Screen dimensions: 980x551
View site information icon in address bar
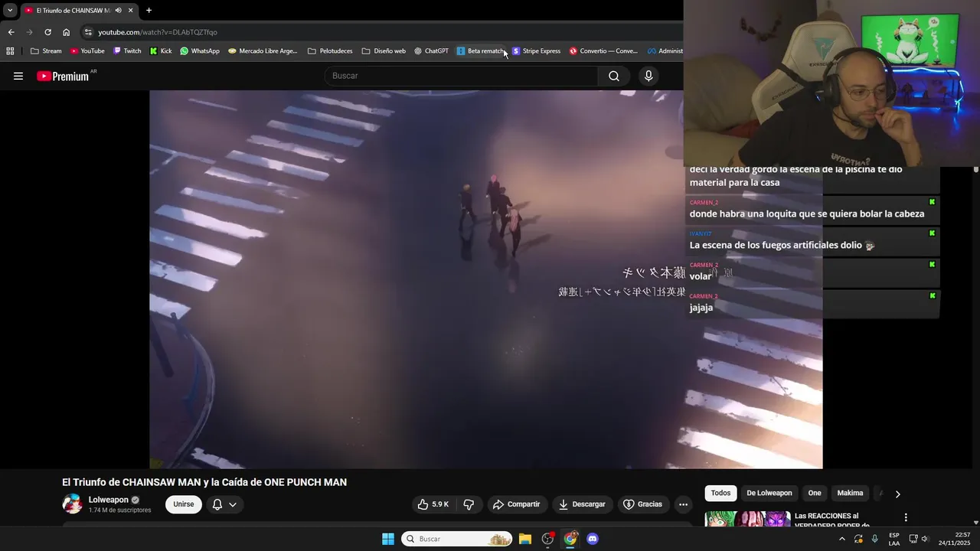(88, 32)
